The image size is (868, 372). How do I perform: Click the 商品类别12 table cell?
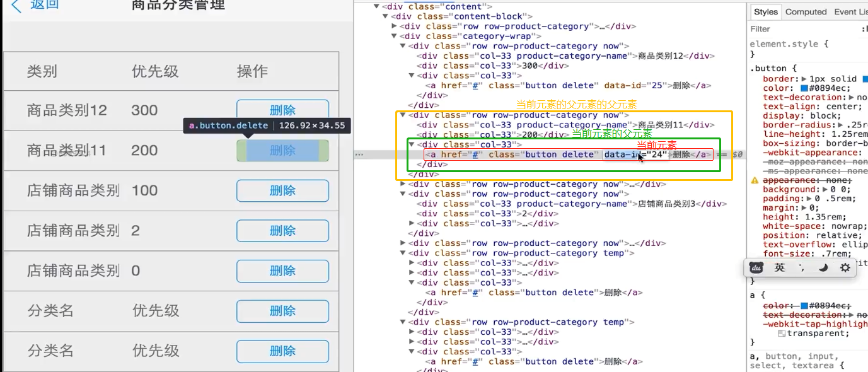[67, 110]
